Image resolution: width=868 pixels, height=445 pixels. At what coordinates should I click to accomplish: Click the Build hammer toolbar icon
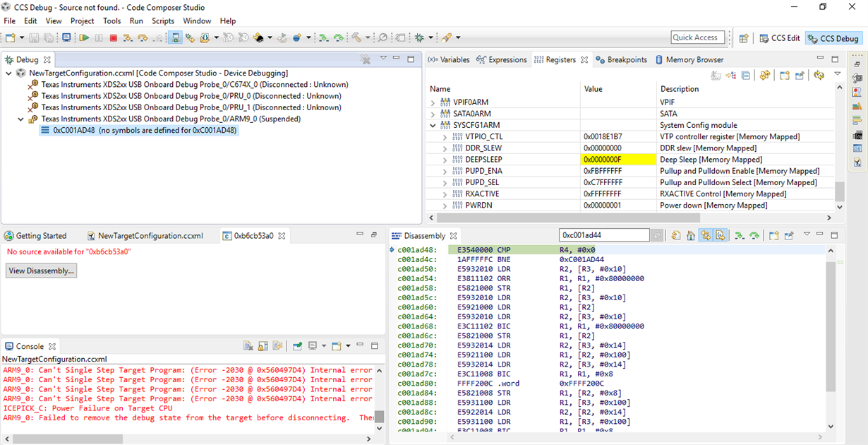coord(355,37)
